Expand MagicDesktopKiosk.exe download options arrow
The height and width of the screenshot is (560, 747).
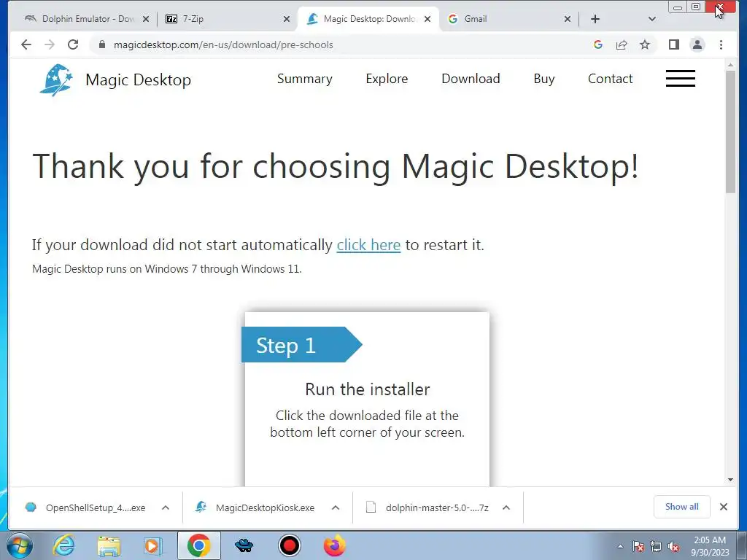tap(336, 507)
